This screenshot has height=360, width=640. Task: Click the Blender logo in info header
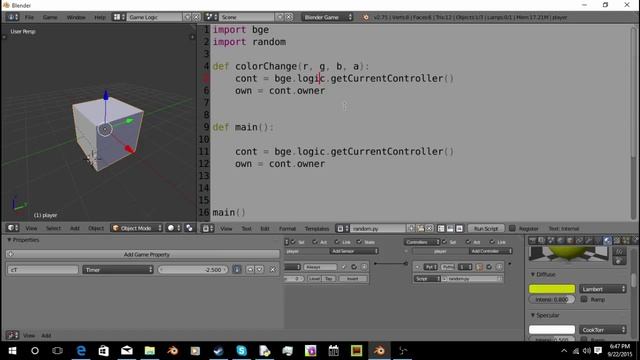tap(365, 17)
